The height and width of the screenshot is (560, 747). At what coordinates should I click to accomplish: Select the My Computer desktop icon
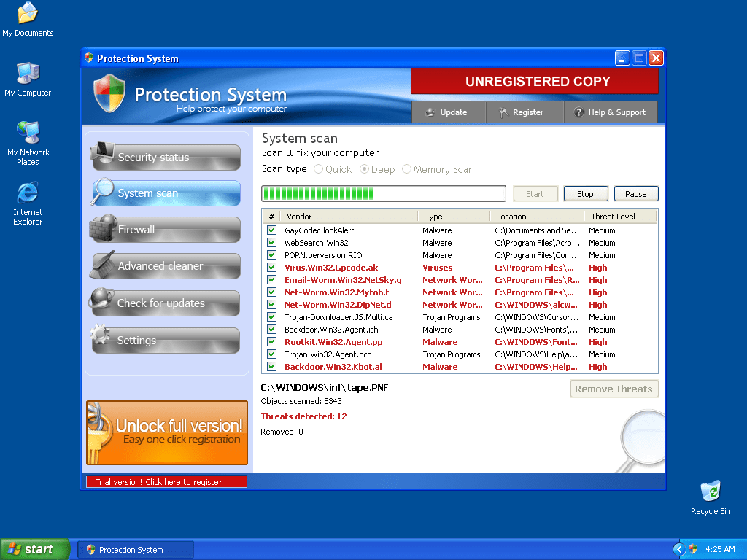(x=28, y=74)
